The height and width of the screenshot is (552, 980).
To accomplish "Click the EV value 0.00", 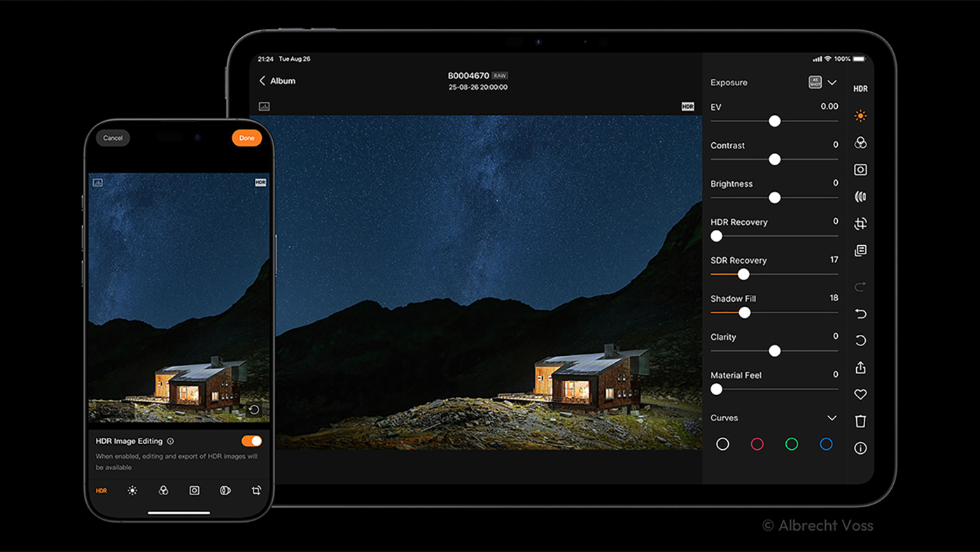I will pyautogui.click(x=829, y=106).
